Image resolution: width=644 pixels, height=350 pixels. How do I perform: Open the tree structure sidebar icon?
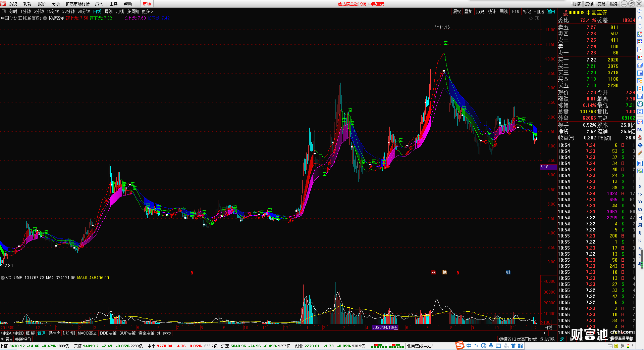640,81
